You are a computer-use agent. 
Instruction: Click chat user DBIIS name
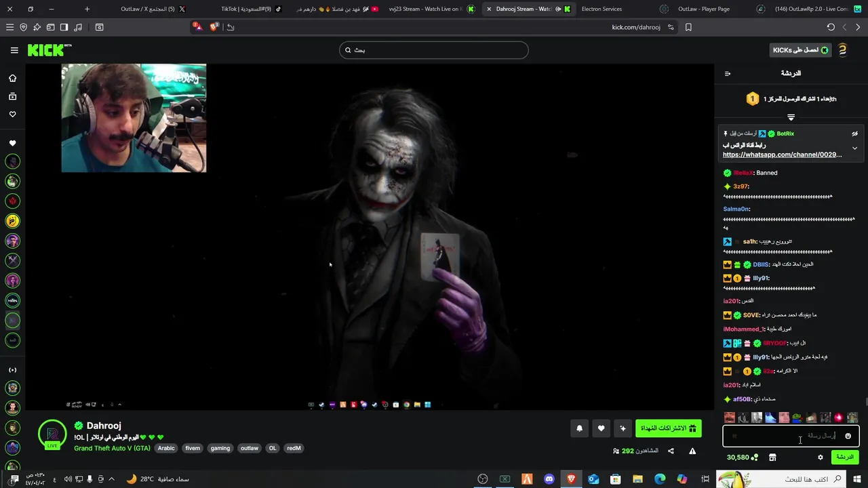click(760, 264)
